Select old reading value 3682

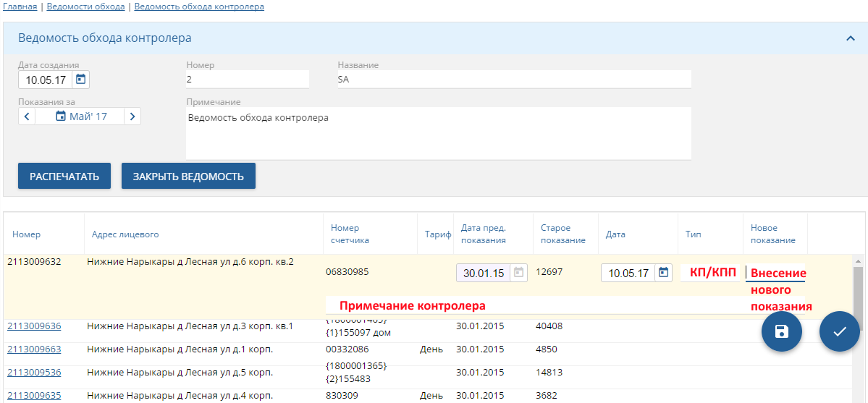point(547,396)
